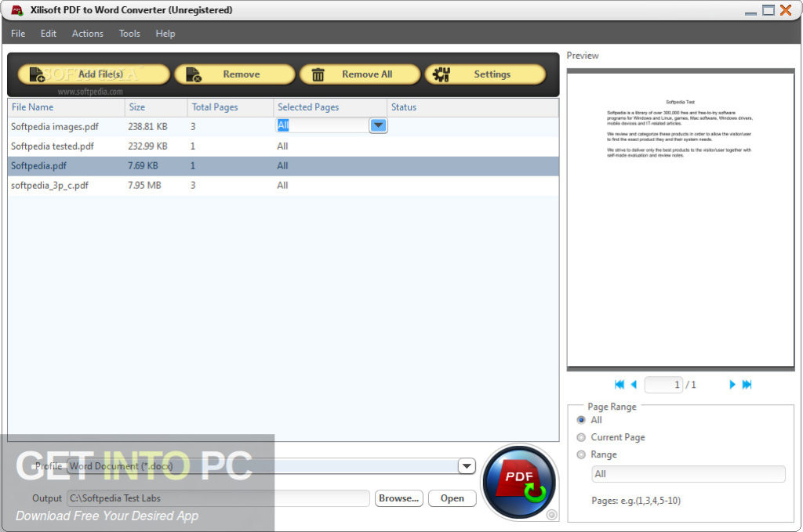Viewport: 803px width, 532px height.
Task: Click Selected Pages All cell for softpedia_3p_c.pdf
Action: 282,185
